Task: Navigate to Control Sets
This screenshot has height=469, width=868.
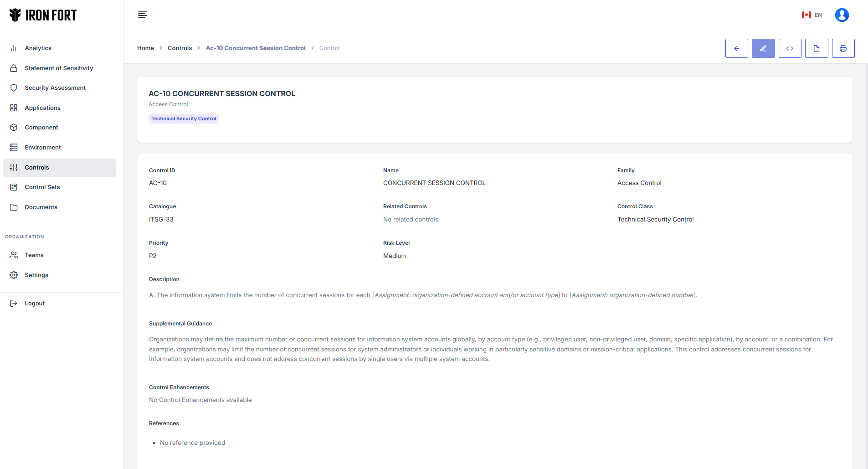Action: (42, 187)
